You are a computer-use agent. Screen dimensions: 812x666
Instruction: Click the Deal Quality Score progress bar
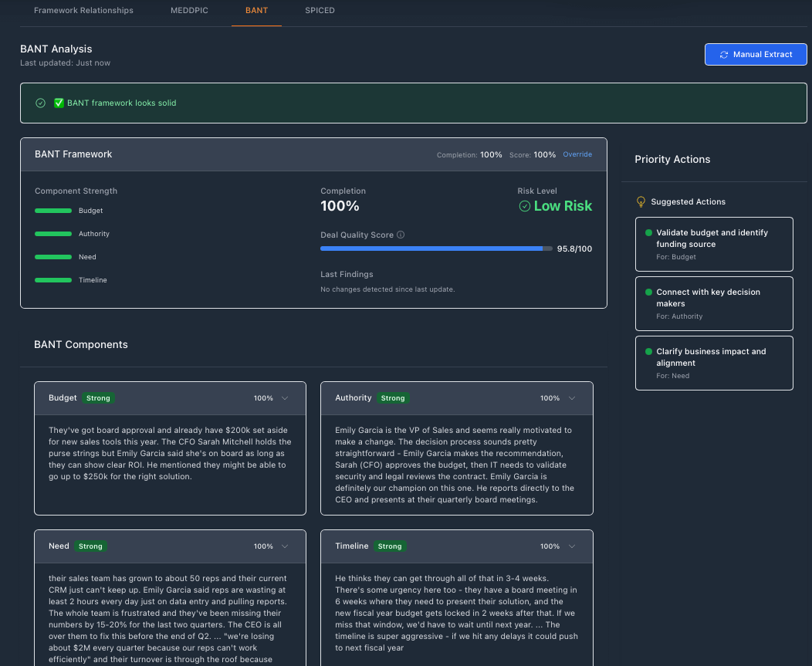tap(435, 248)
